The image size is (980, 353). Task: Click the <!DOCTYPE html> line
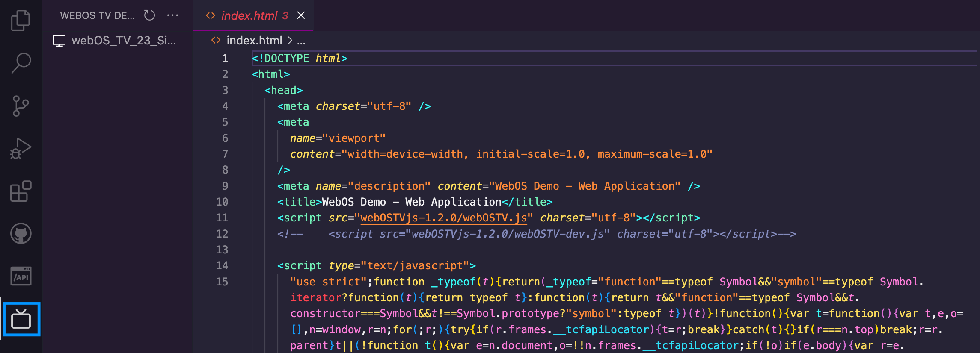[300, 58]
